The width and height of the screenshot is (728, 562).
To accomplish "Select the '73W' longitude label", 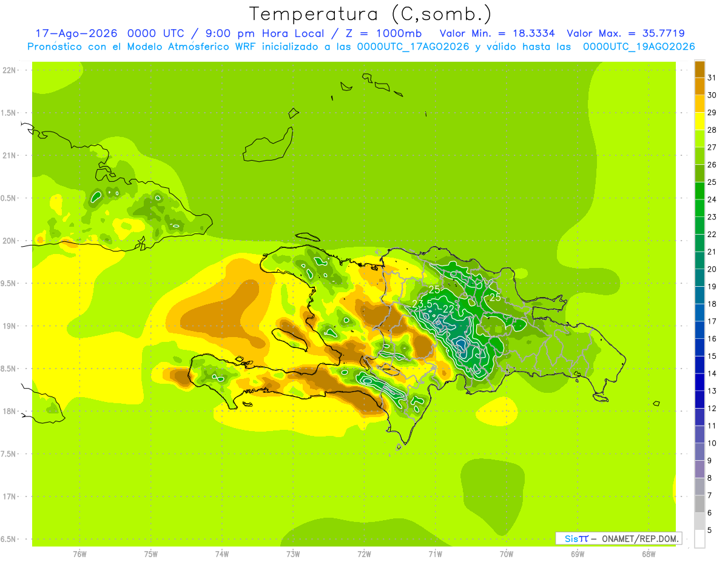I will pyautogui.click(x=293, y=554).
